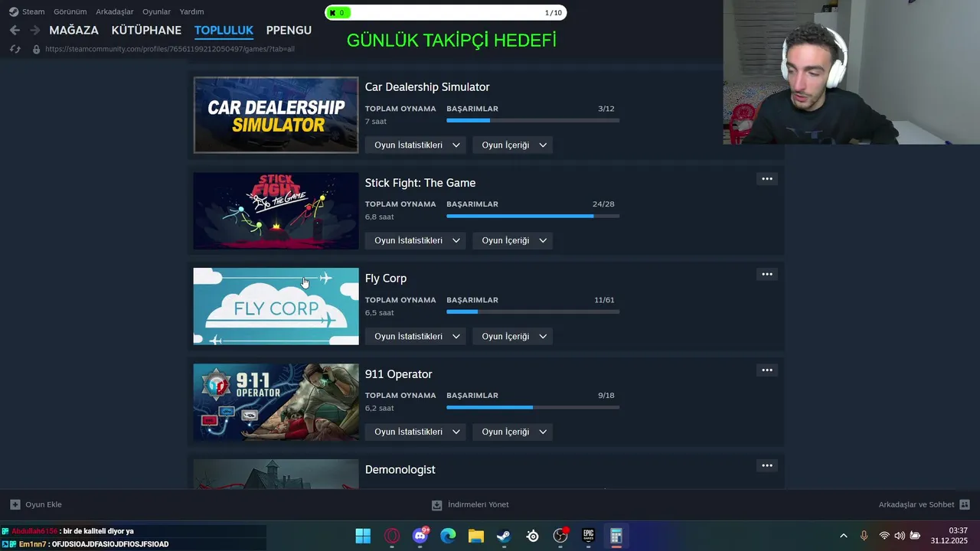980x551 pixels.
Task: Click the 911 Operator game thumbnail
Action: pos(276,402)
